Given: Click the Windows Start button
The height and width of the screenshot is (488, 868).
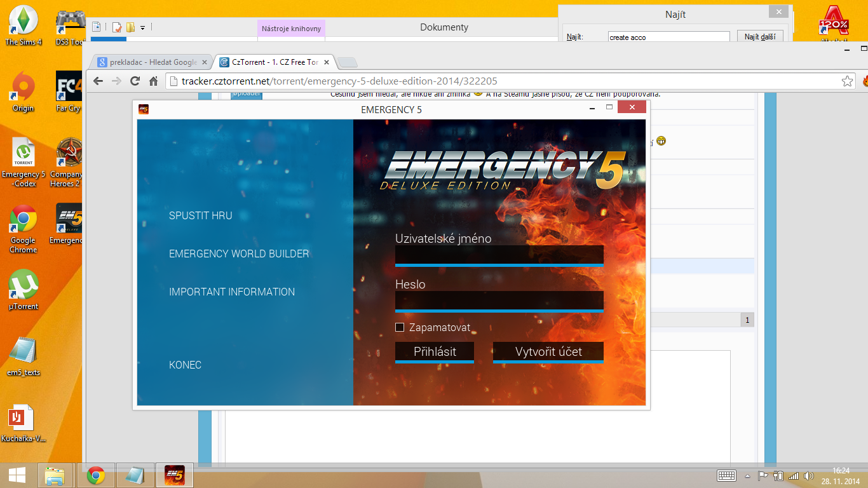Looking at the screenshot, I should 17,475.
